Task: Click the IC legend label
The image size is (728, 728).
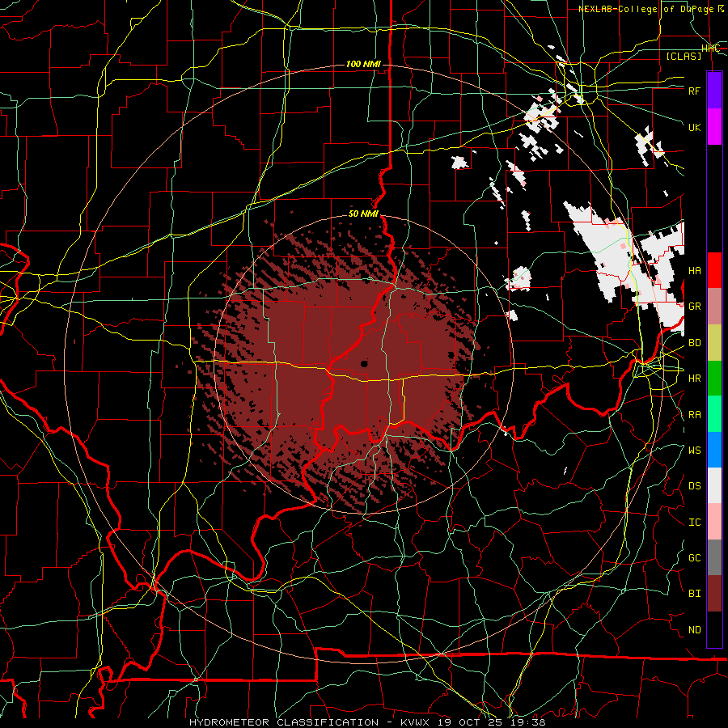Action: pos(694,523)
